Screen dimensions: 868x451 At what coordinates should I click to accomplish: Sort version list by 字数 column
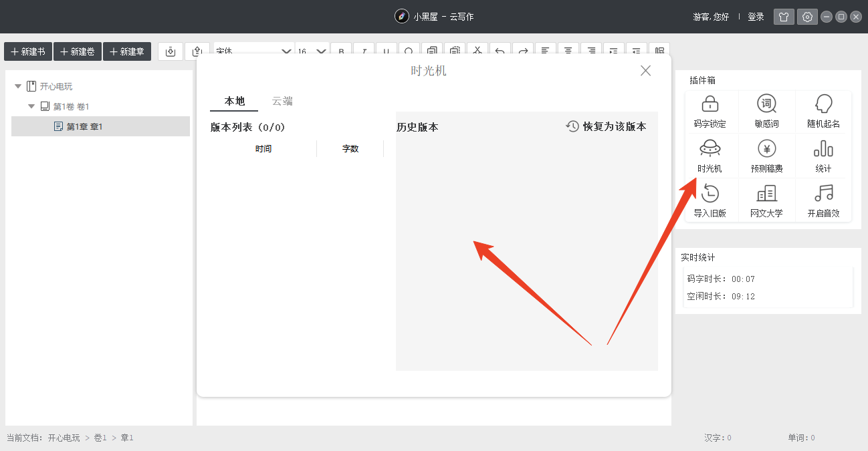coord(350,148)
